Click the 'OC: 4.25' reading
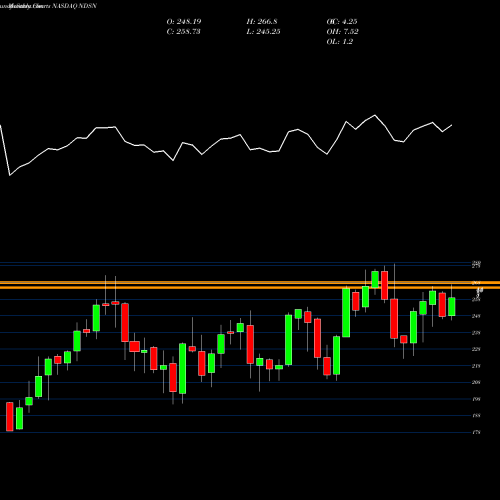Image resolution: width=500 pixels, height=500 pixels. point(342,22)
